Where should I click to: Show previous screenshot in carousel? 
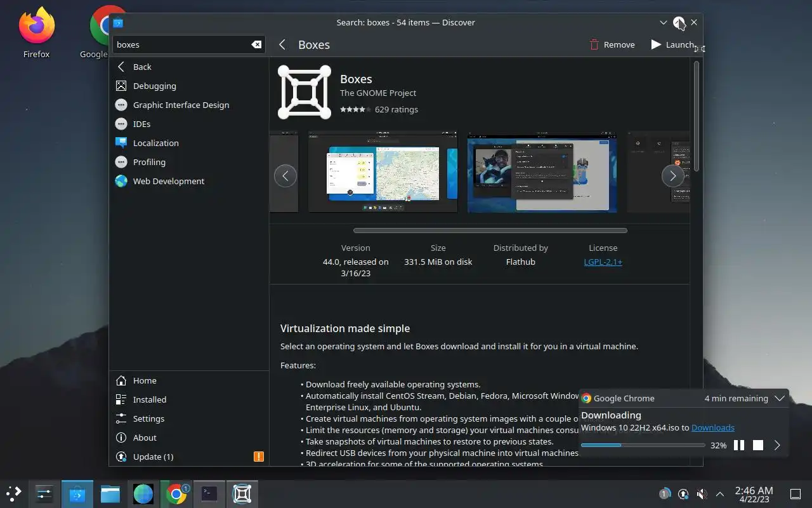285,176
